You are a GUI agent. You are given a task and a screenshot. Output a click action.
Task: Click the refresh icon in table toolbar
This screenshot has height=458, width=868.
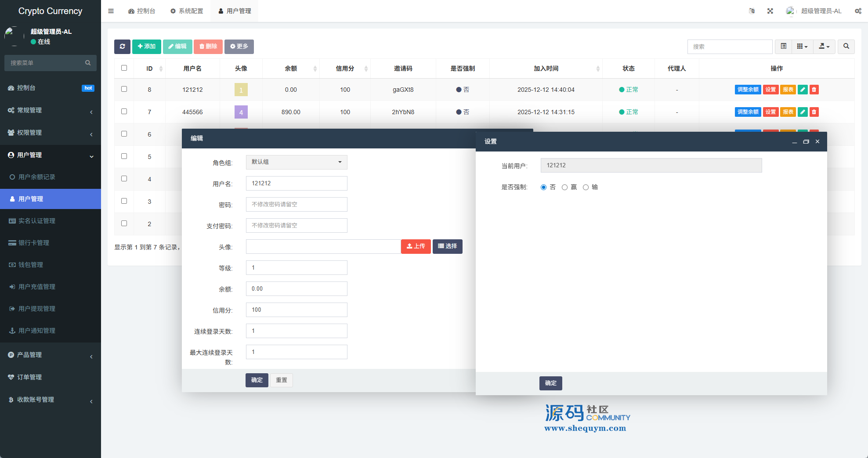click(122, 47)
